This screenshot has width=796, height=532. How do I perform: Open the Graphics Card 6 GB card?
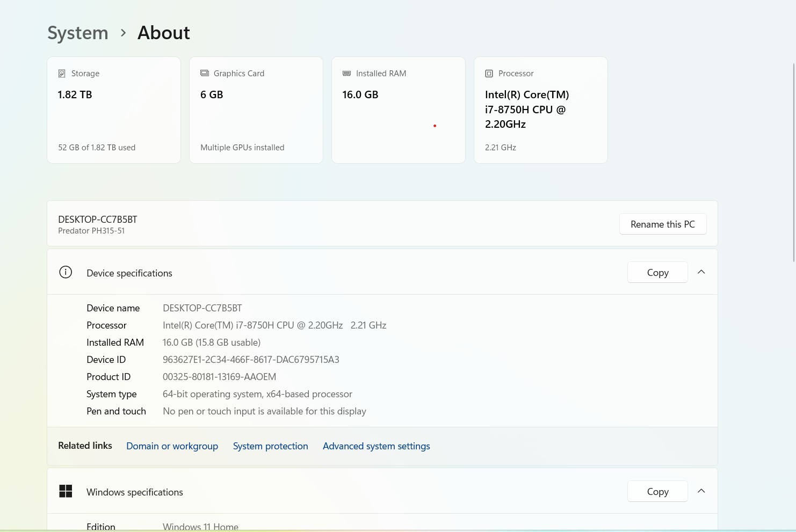[x=256, y=110]
